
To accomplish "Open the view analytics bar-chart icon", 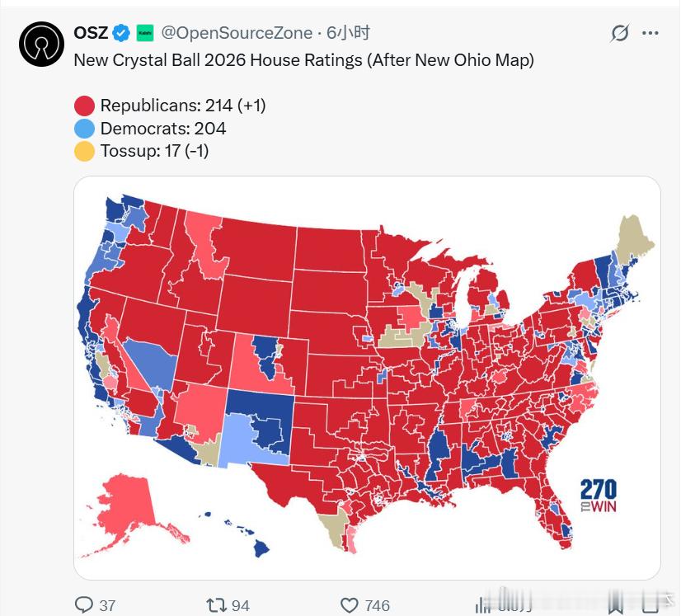I will point(483,604).
